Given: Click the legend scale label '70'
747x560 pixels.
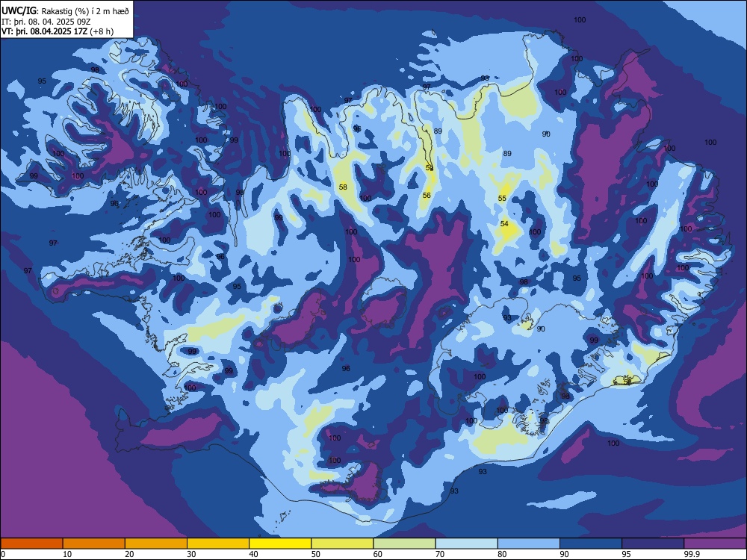Looking at the screenshot, I should click(x=440, y=554).
